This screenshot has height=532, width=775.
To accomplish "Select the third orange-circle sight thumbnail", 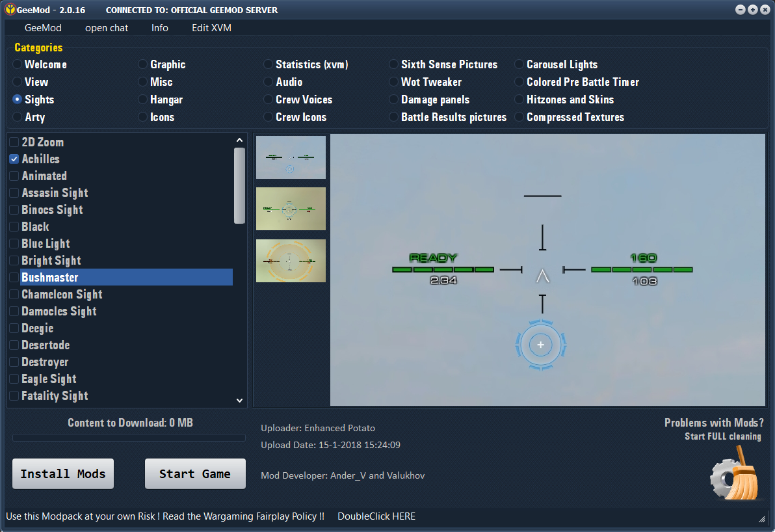I will click(x=291, y=261).
